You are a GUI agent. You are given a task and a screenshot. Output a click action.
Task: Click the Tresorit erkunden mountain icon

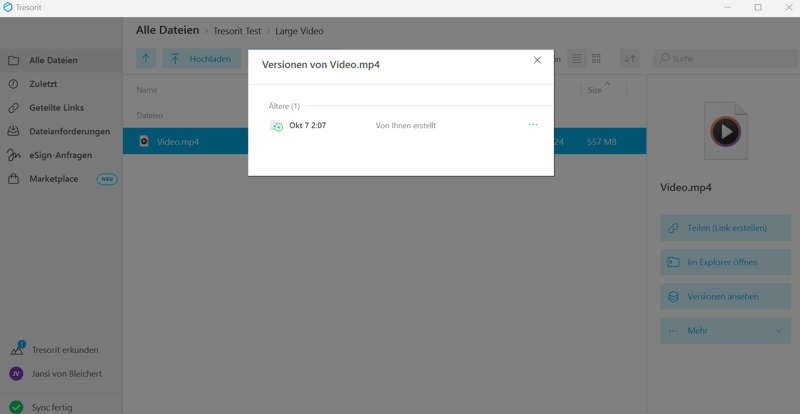(x=17, y=350)
